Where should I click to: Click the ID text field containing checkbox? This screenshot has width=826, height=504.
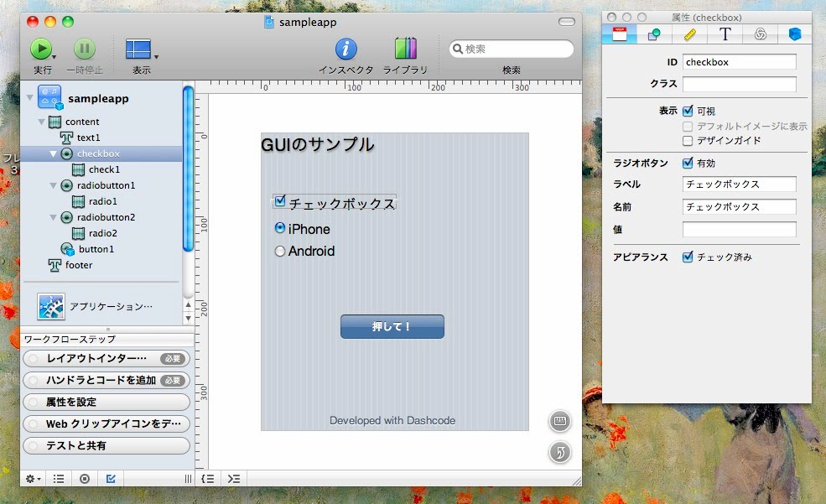[739, 62]
